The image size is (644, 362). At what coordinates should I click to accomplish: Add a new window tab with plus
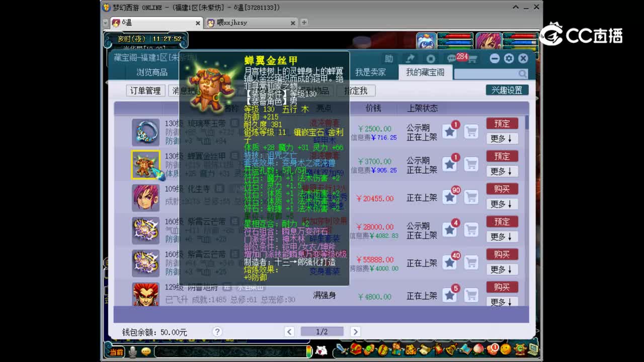304,23
